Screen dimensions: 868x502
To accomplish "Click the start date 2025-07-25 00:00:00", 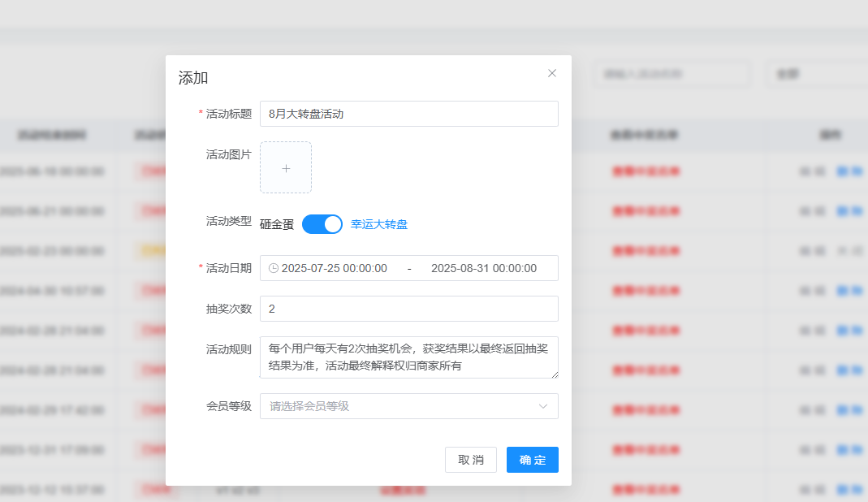I will point(335,268).
